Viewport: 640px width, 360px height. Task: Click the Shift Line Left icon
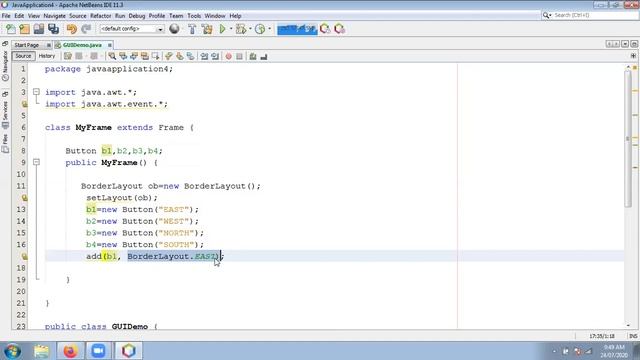click(204, 56)
